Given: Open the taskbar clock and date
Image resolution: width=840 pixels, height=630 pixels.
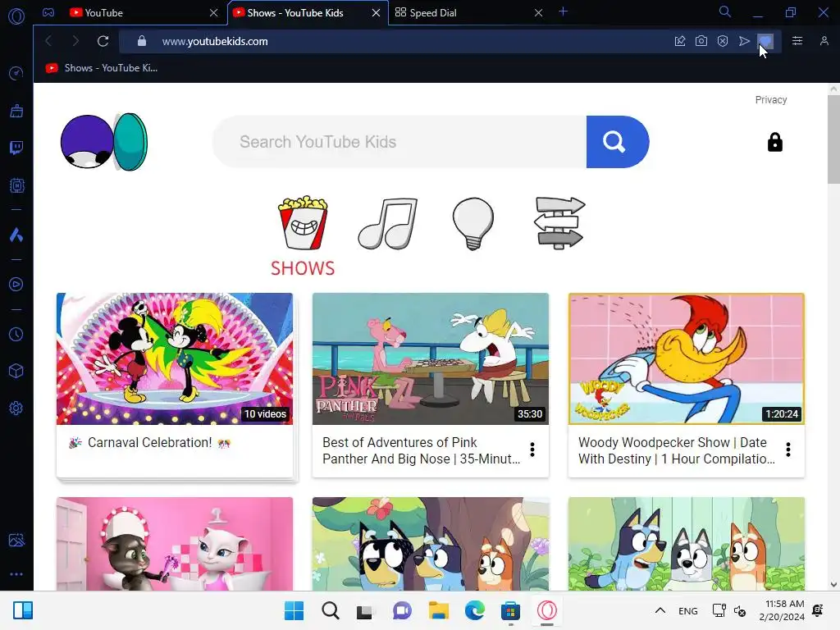Looking at the screenshot, I should tap(782, 610).
